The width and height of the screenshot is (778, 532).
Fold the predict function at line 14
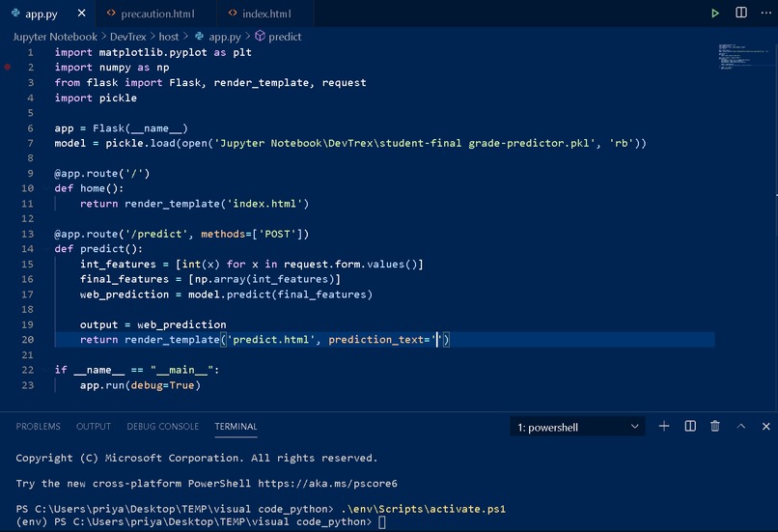[x=45, y=249]
